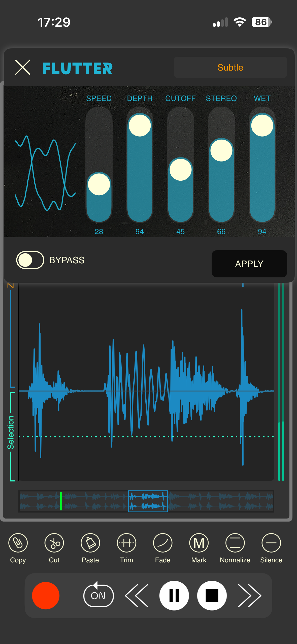This screenshot has width=297, height=644.
Task: Click the Normalize tool icon
Action: [x=235, y=543]
